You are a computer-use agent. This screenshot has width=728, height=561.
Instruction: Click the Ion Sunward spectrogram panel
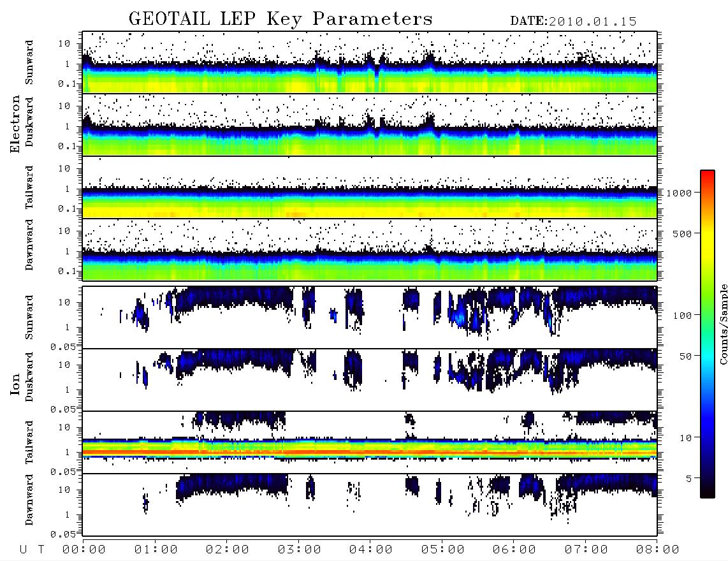click(370, 317)
